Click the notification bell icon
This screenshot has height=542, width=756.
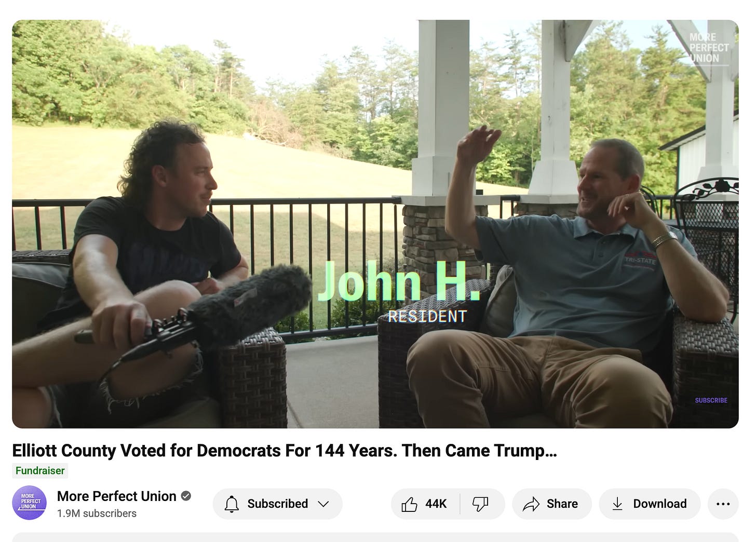tap(232, 504)
